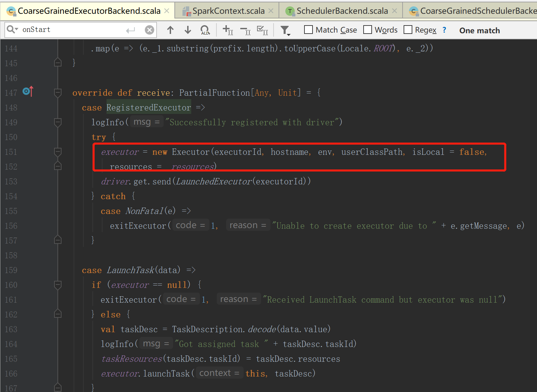Enable Words checkbox

pos(368,30)
